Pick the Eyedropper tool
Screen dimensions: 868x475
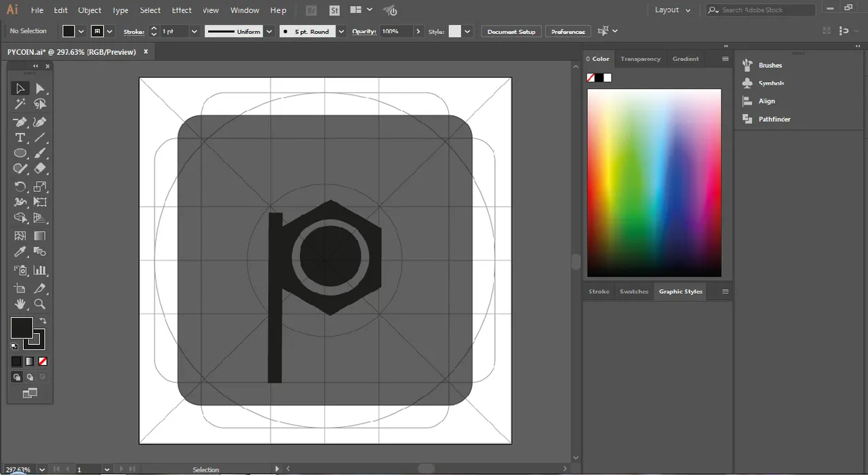(20, 252)
